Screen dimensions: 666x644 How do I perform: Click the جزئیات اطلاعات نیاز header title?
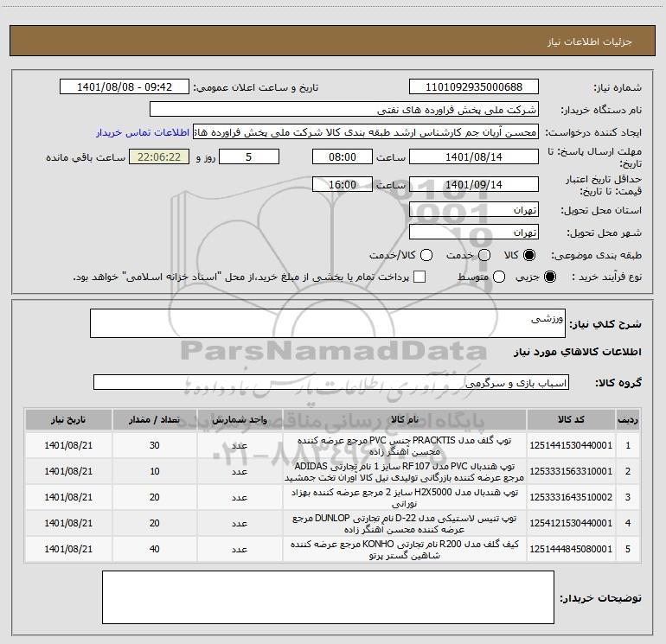(590, 41)
